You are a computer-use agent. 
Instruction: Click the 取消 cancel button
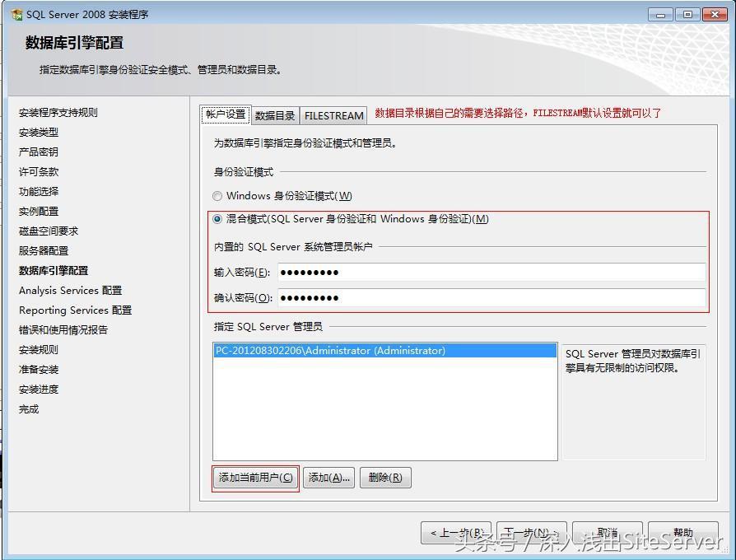[x=608, y=533]
